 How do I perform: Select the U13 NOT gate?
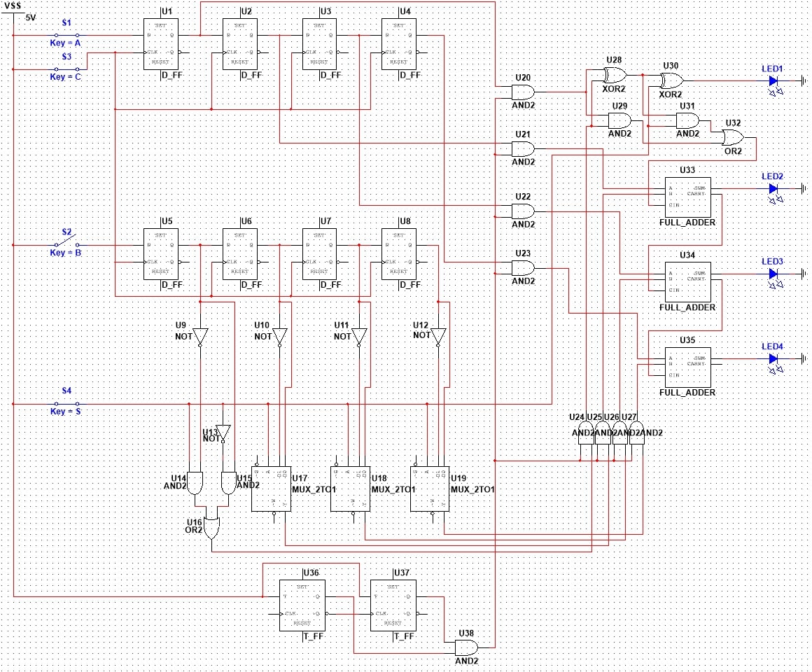point(223,433)
